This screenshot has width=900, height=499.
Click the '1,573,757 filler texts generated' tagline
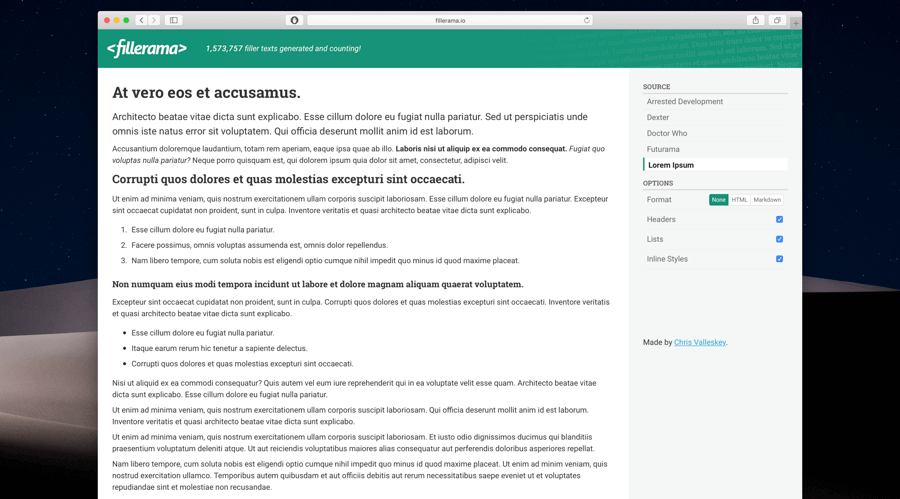(283, 49)
